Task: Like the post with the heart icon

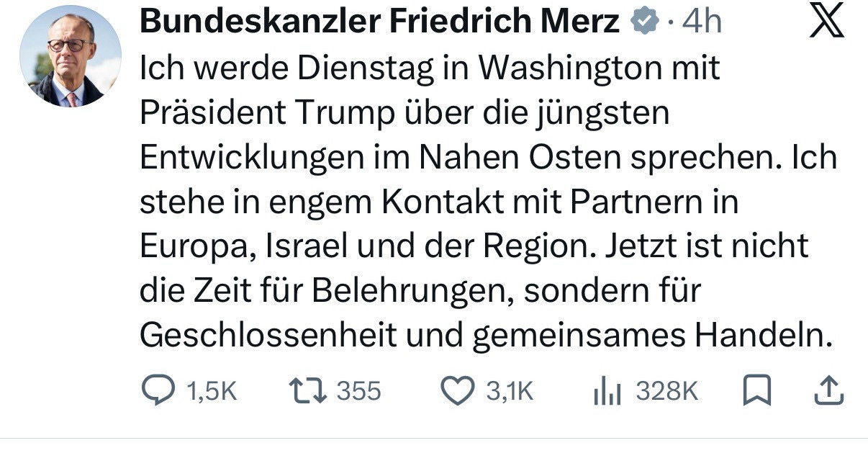Action: [x=456, y=390]
